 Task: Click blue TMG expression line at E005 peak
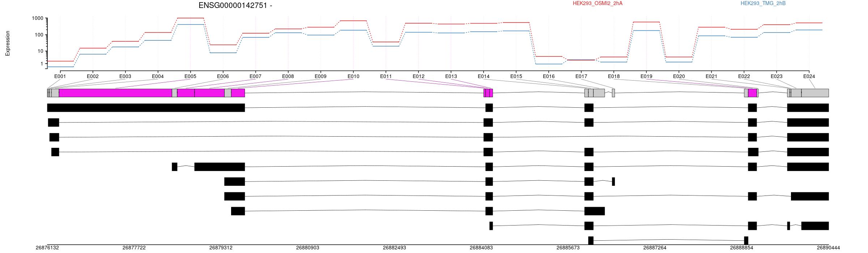click(190, 25)
